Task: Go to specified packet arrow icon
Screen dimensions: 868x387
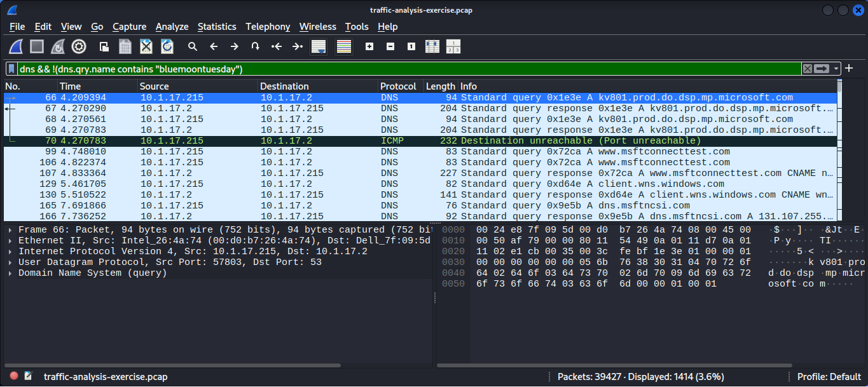Action: (x=256, y=46)
